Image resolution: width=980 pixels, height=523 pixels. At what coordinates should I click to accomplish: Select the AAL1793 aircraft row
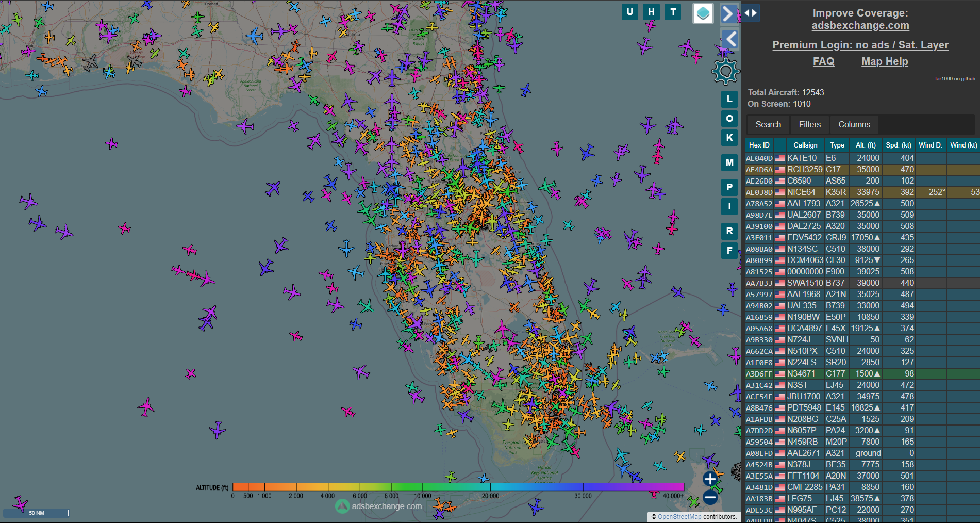click(862, 204)
